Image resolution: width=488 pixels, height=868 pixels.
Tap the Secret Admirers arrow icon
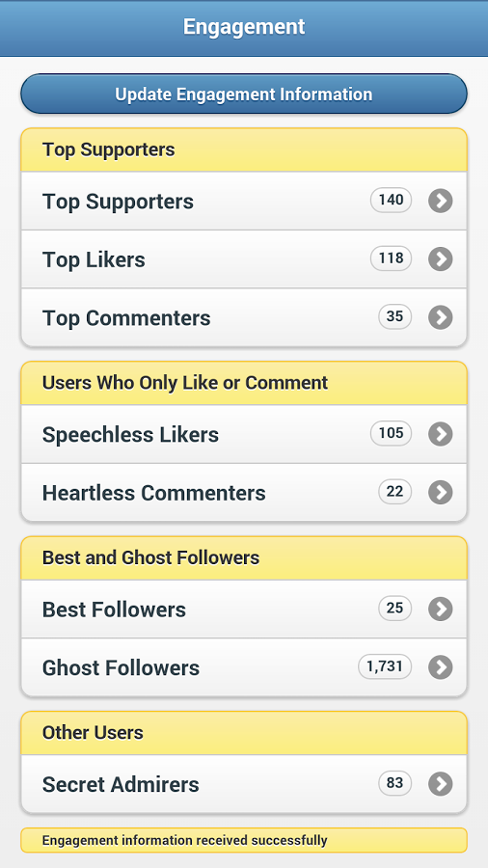click(441, 784)
